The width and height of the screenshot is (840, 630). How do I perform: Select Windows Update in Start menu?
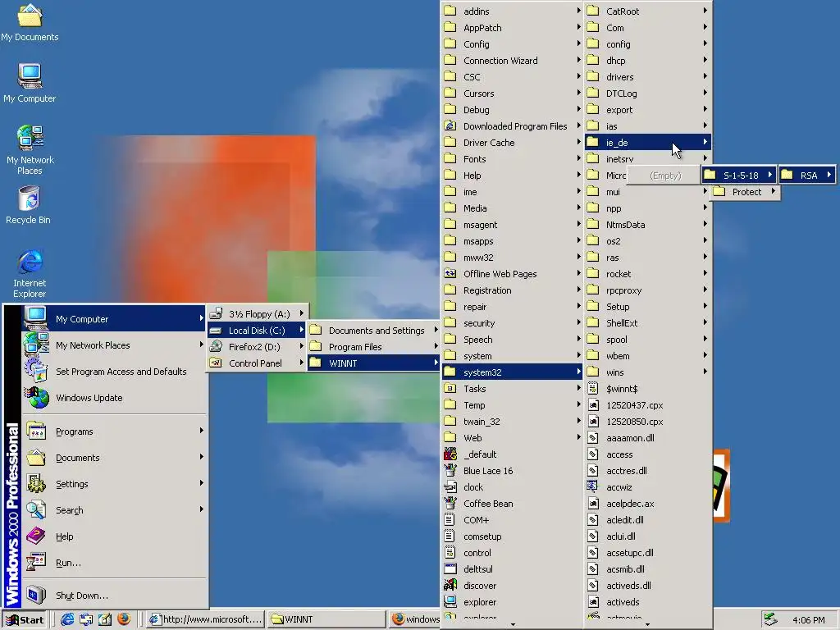point(114,398)
